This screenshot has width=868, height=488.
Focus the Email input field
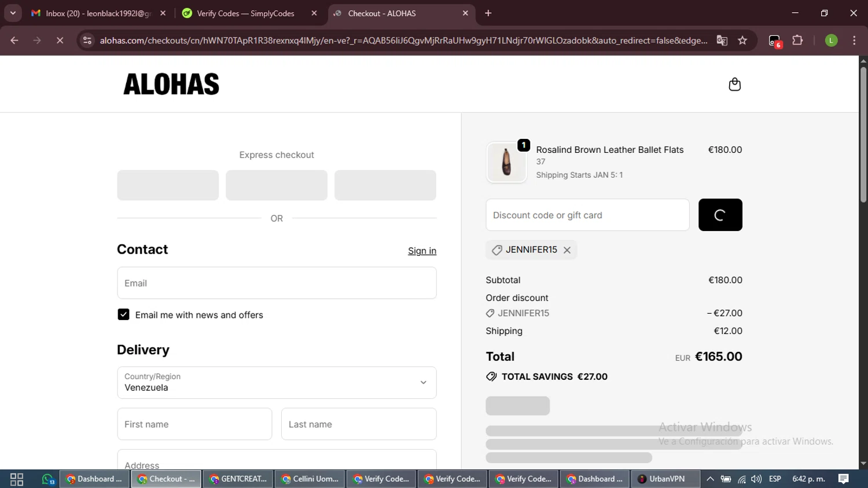277,283
